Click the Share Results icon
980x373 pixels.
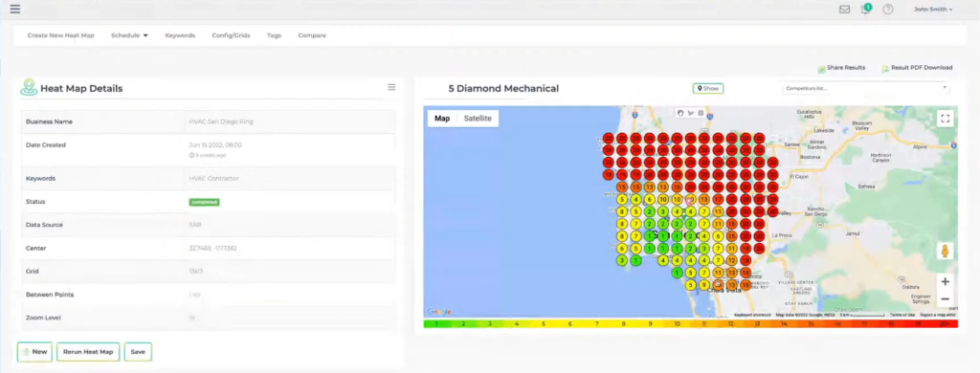821,70
